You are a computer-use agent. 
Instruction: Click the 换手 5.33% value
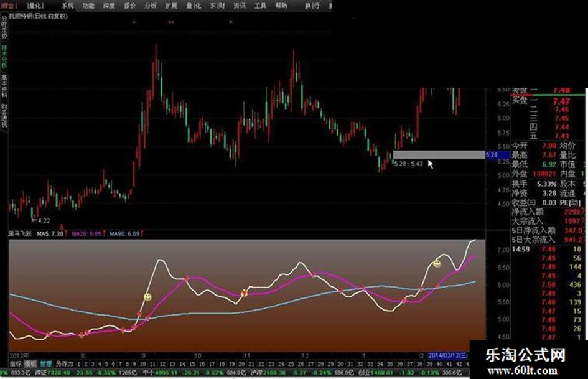546,184
